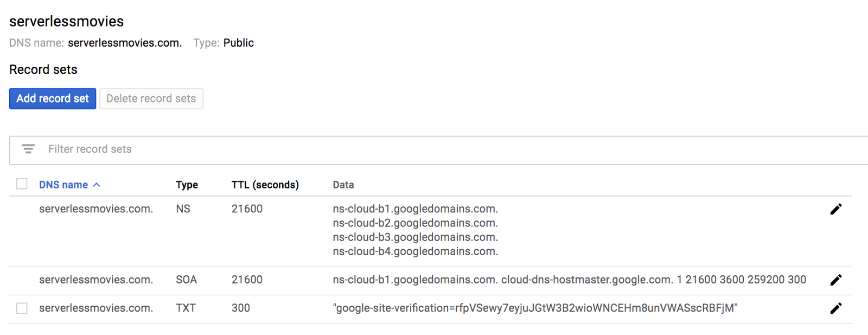
Task: Select the SOA row's serverlessmovies.com. name
Action: point(96,280)
